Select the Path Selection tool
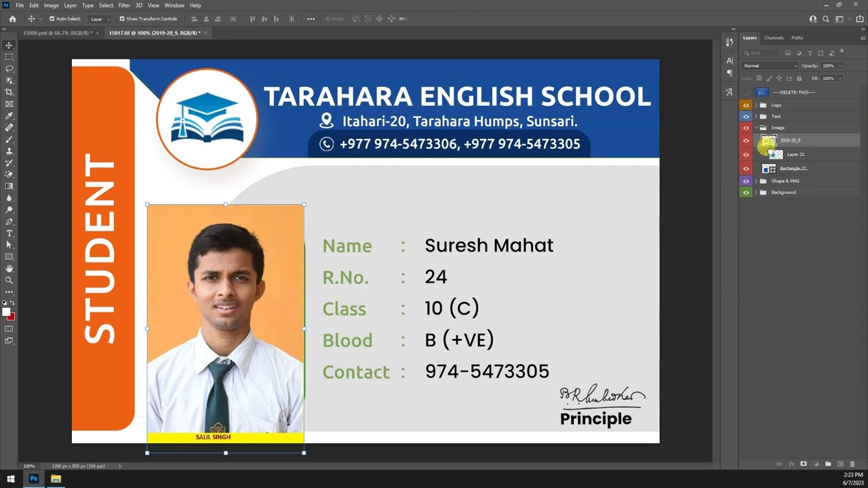The image size is (868, 488). 9,245
